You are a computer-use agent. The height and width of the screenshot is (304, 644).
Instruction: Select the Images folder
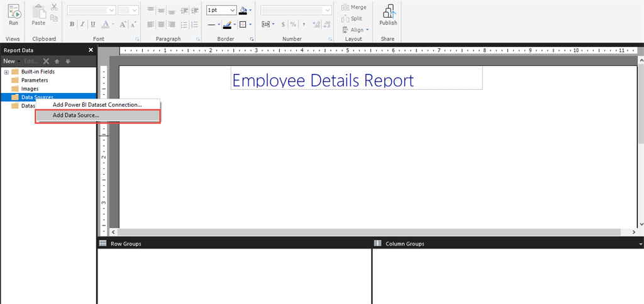(x=25, y=89)
